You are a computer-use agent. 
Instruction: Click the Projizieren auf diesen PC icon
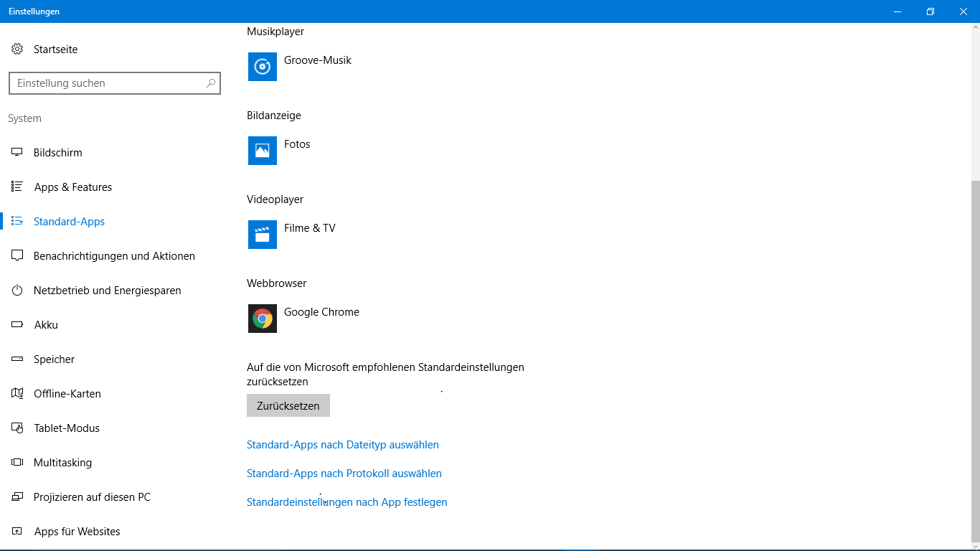(17, 497)
